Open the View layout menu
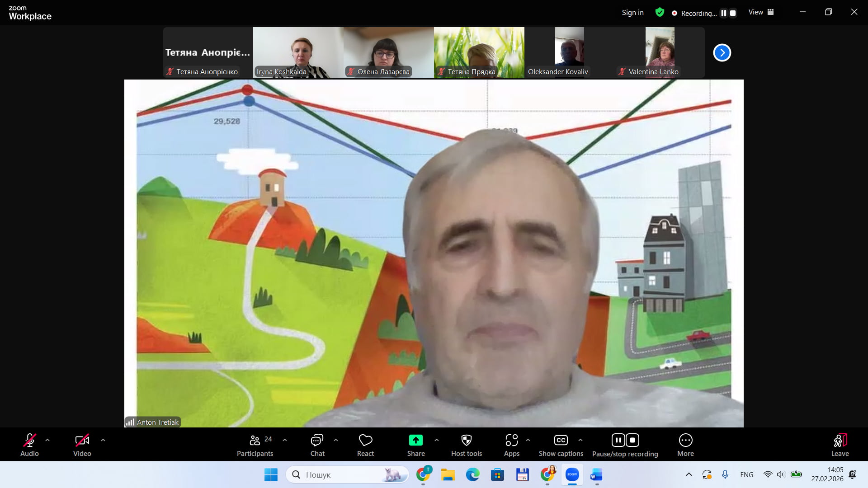 (761, 13)
